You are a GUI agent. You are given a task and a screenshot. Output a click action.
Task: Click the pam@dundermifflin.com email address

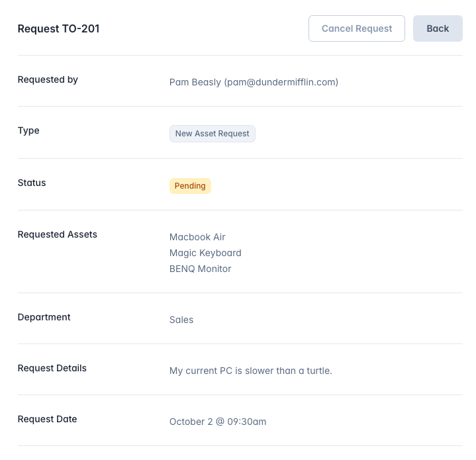[x=281, y=83]
